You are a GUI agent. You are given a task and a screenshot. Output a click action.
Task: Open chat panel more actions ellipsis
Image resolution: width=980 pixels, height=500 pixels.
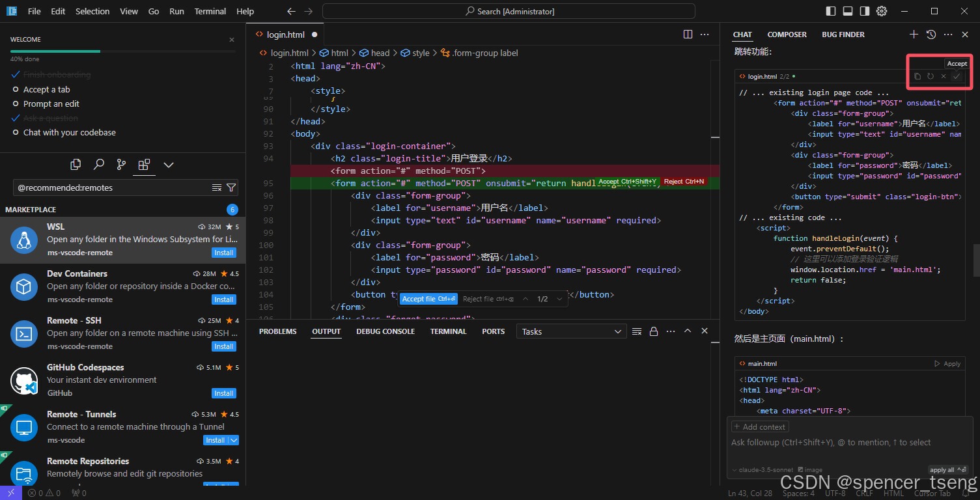(x=948, y=35)
